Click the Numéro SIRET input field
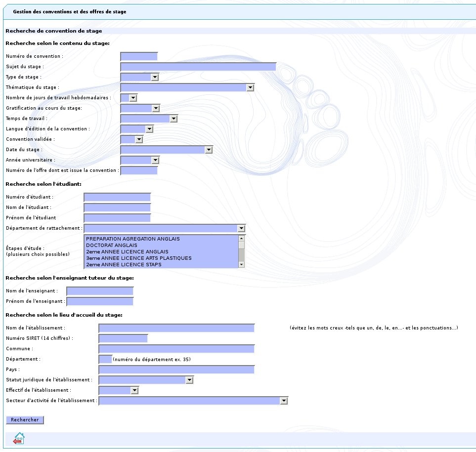The height and width of the screenshot is (452, 476). click(x=123, y=338)
